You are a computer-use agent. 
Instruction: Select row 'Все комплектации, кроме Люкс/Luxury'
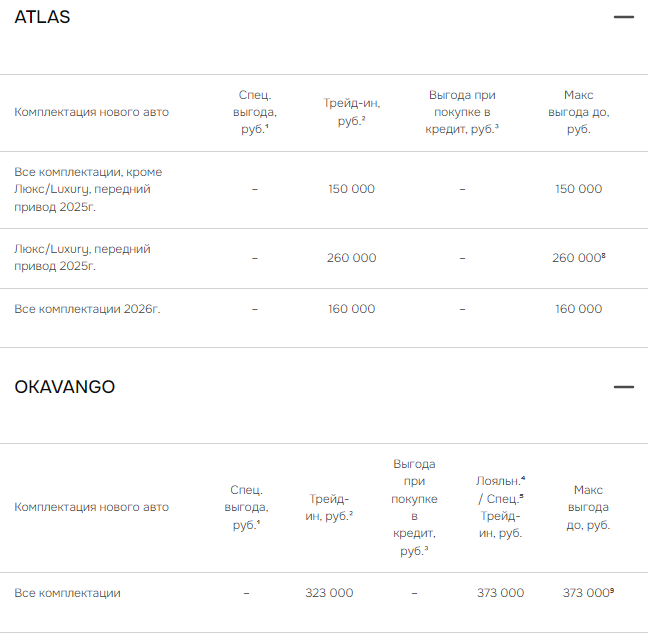coord(88,189)
